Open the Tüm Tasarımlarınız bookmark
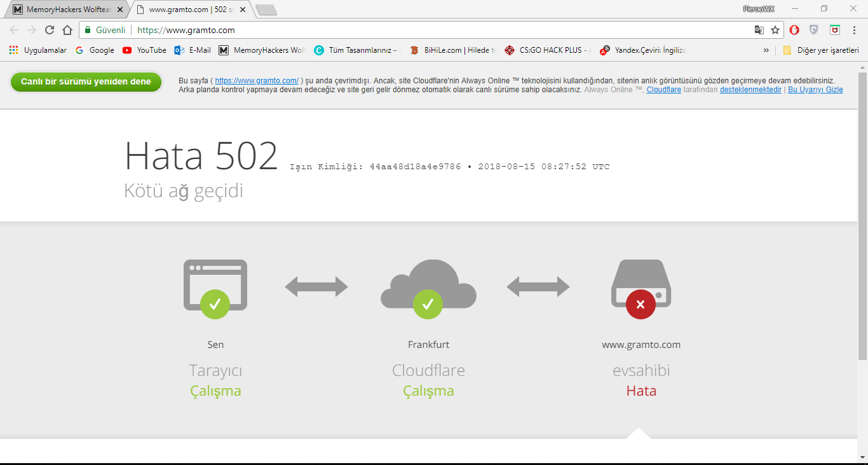The width and height of the screenshot is (868, 465). point(358,50)
